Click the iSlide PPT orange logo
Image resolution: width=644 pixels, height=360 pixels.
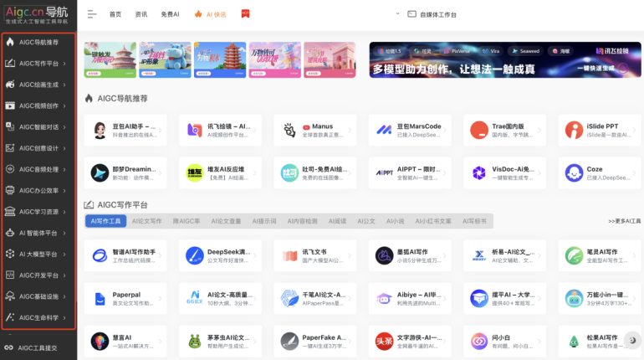(574, 131)
